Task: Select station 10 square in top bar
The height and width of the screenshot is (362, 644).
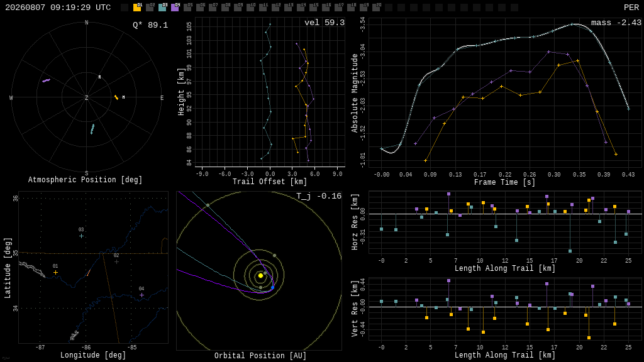Action: (250, 8)
